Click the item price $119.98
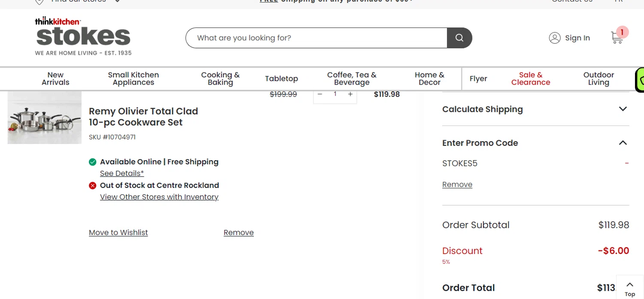Image resolution: width=644 pixels, height=299 pixels. (x=387, y=94)
